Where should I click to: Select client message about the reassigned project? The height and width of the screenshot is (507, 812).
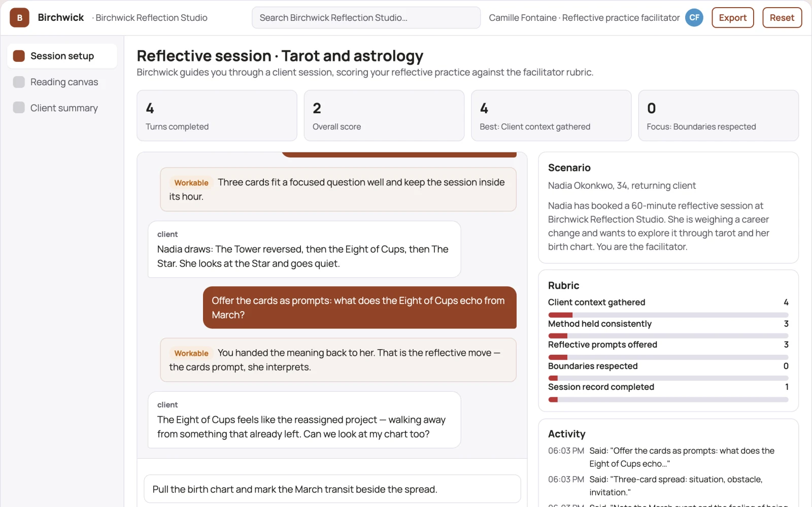304,420
